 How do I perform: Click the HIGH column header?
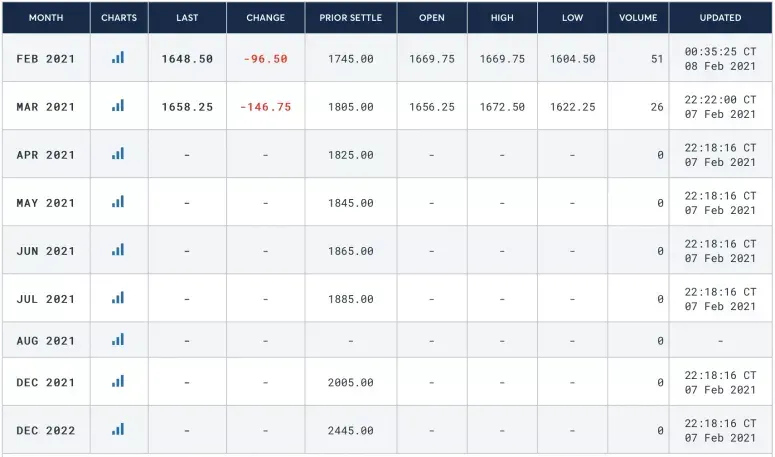pyautogui.click(x=502, y=18)
